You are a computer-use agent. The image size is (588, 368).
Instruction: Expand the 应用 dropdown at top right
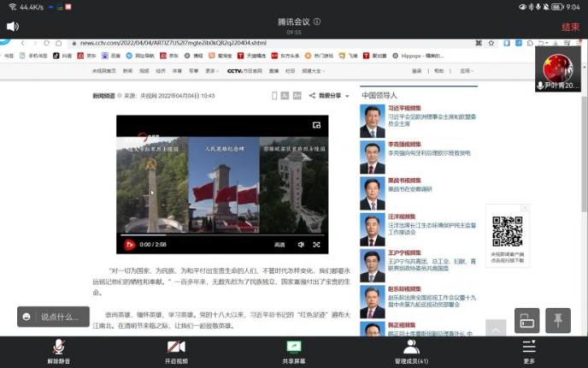click(467, 70)
